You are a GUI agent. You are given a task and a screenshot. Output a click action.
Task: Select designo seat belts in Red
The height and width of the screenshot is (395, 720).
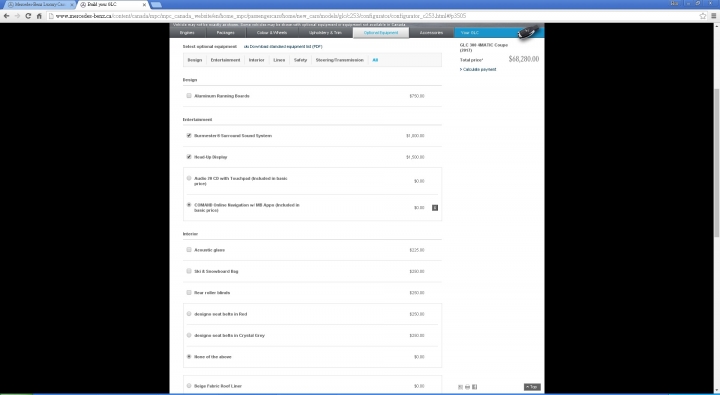[189, 314]
